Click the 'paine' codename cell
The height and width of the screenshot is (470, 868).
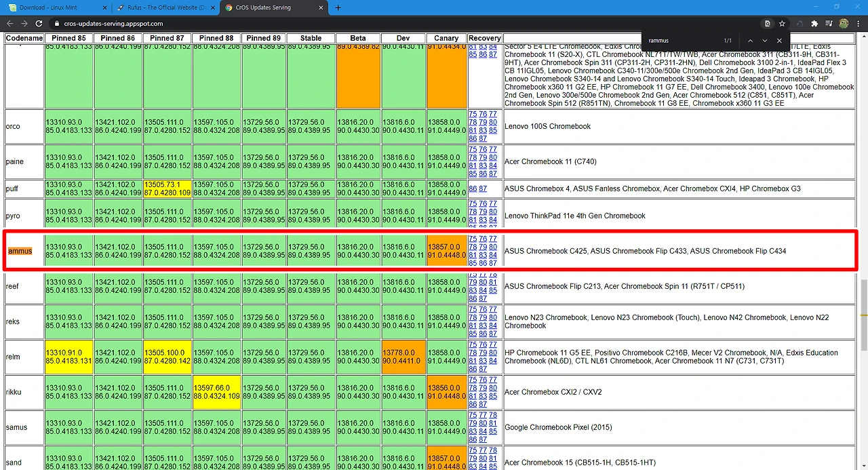click(24, 161)
